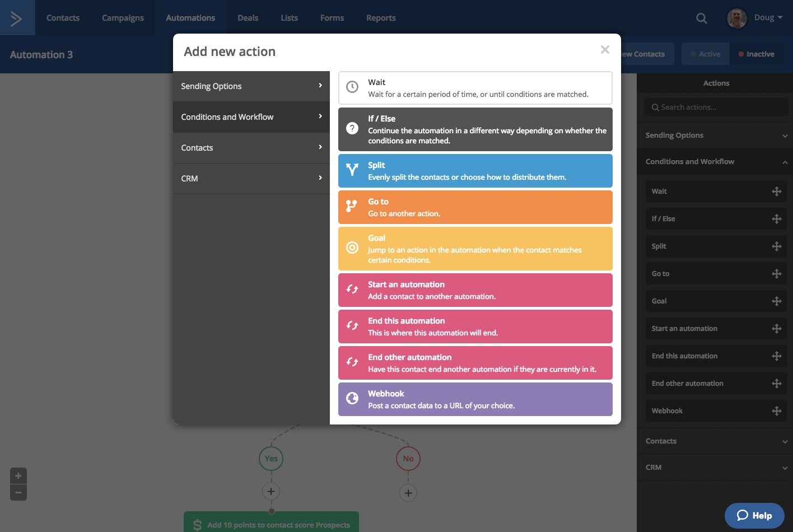Click the ActiveCampaign logo icon

click(16, 18)
